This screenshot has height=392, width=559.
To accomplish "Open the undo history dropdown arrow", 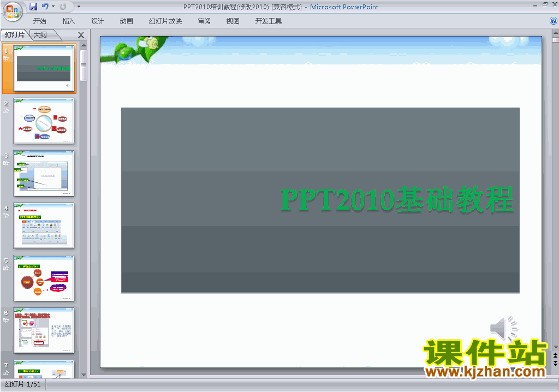I will point(53,7).
